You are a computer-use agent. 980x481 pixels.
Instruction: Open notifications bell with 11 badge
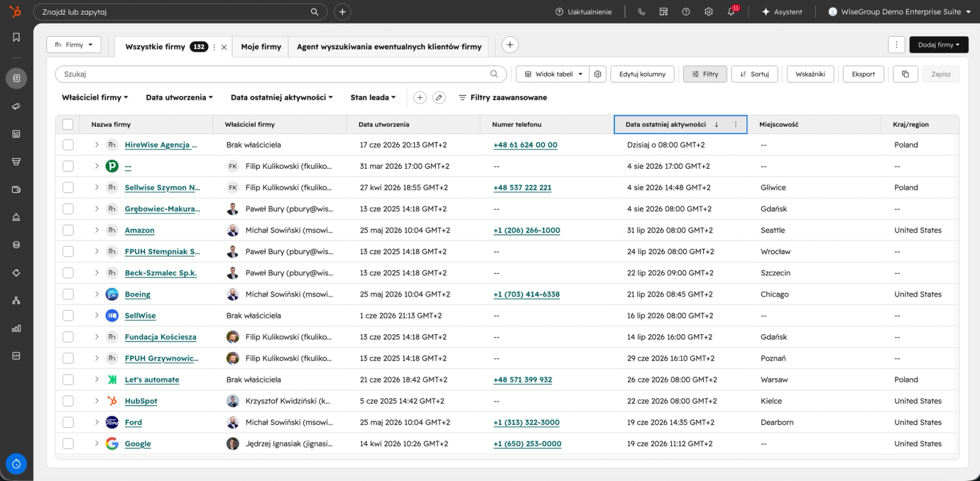[x=732, y=11]
